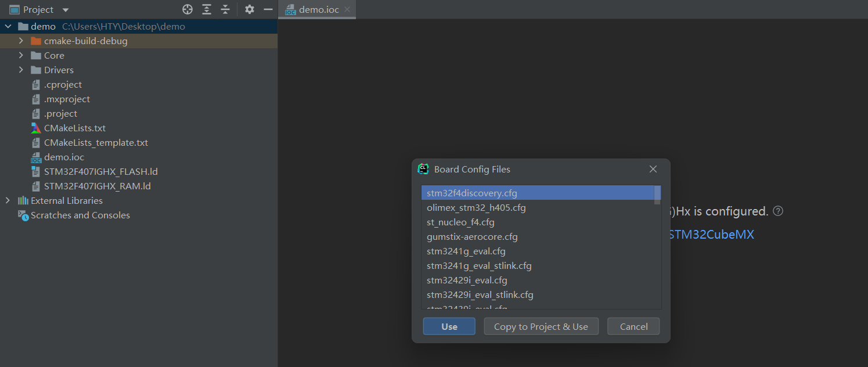Close the Board Config Files dialog
868x367 pixels.
point(653,169)
